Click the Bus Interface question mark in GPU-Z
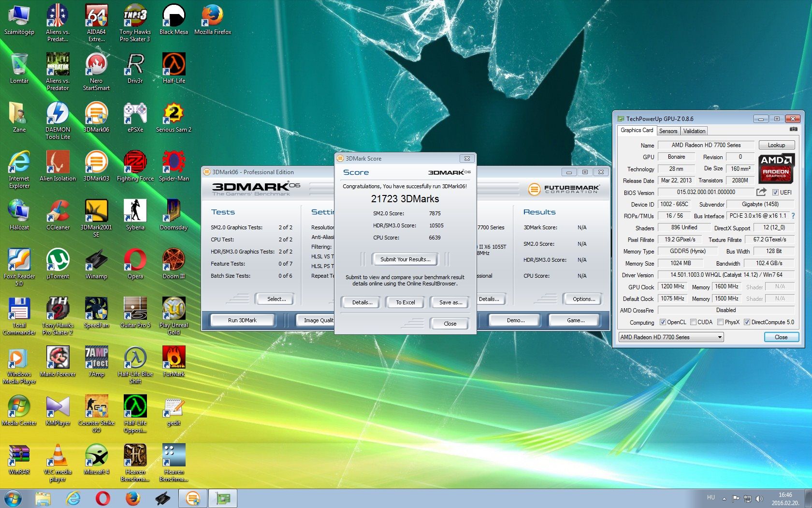Image resolution: width=812 pixels, height=508 pixels. (x=793, y=216)
